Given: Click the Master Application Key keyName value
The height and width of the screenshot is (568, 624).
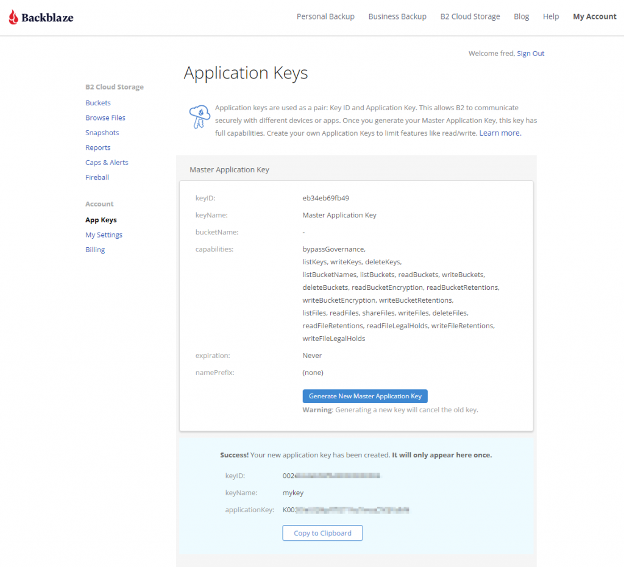Looking at the screenshot, I should pos(339,215).
